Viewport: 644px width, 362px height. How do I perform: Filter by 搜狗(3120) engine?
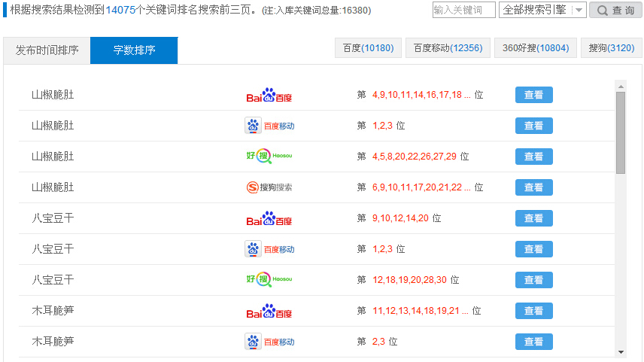click(x=611, y=48)
